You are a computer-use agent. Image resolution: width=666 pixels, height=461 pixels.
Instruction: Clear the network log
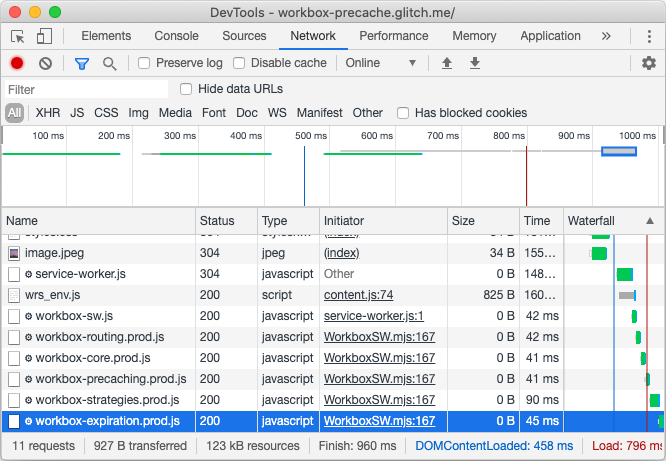tap(45, 63)
